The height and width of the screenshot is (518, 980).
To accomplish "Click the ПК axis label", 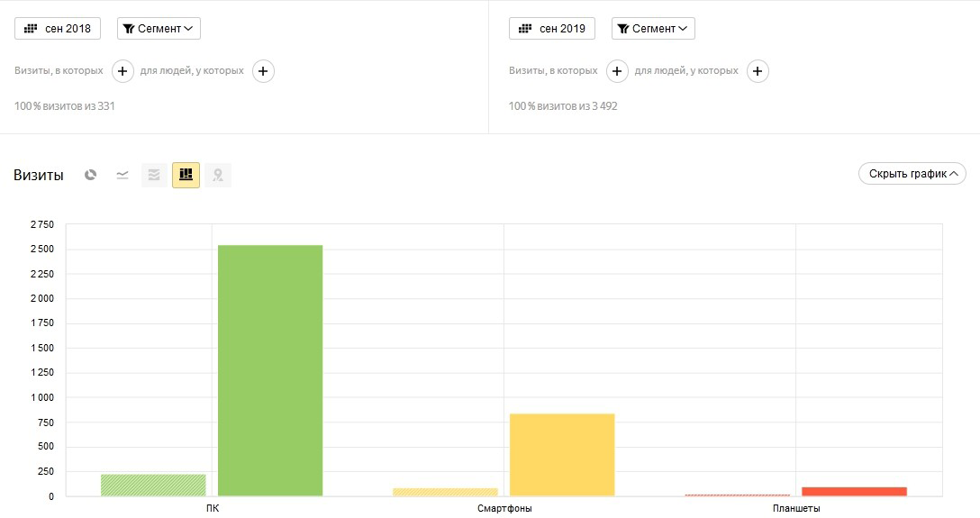I will (213, 509).
